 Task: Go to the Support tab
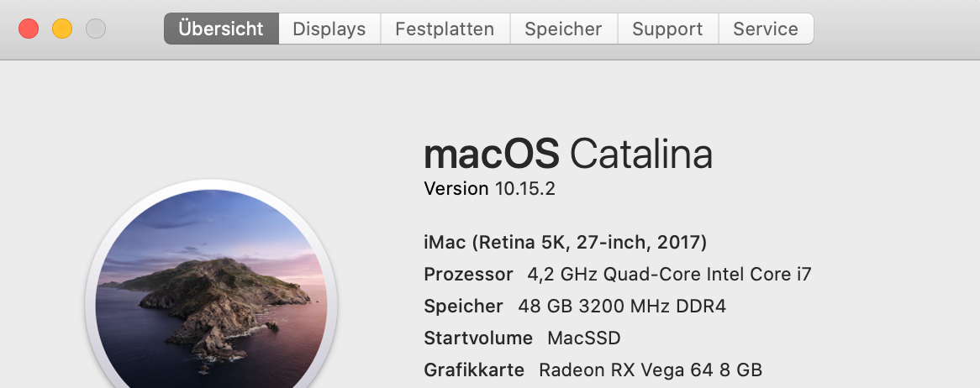point(667,29)
